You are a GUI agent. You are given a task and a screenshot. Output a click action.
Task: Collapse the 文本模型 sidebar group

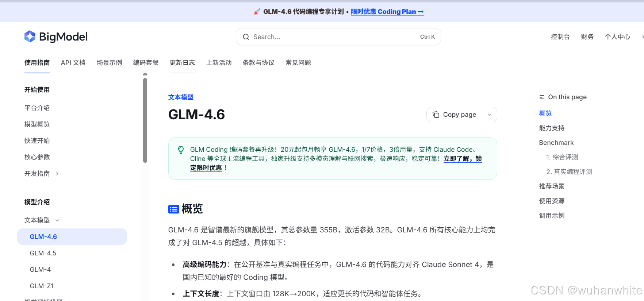(x=57, y=220)
